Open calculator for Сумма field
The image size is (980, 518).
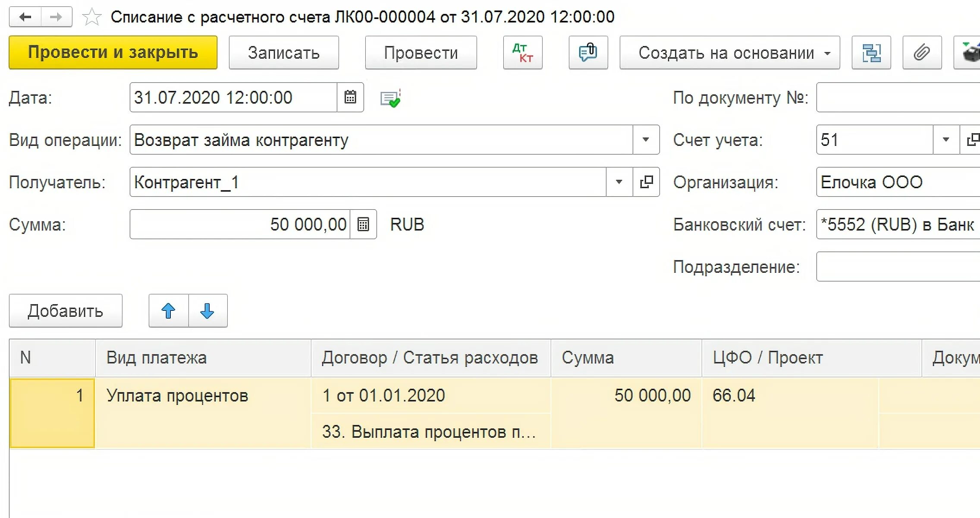coord(363,224)
